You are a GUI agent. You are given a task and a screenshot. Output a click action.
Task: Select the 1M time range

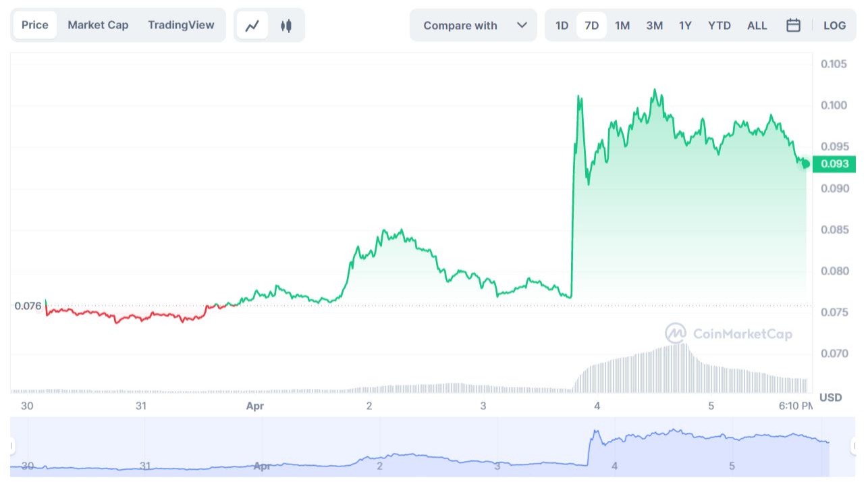coord(622,26)
